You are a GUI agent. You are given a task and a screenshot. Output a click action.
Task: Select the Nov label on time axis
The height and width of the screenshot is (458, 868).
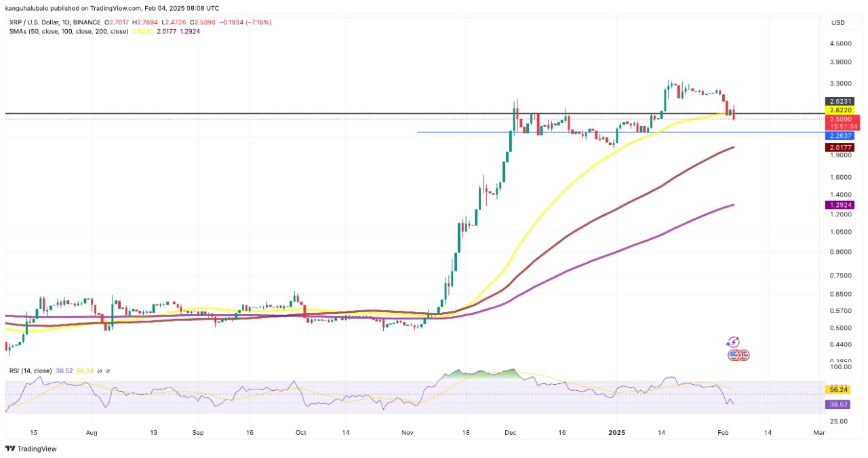click(x=407, y=432)
